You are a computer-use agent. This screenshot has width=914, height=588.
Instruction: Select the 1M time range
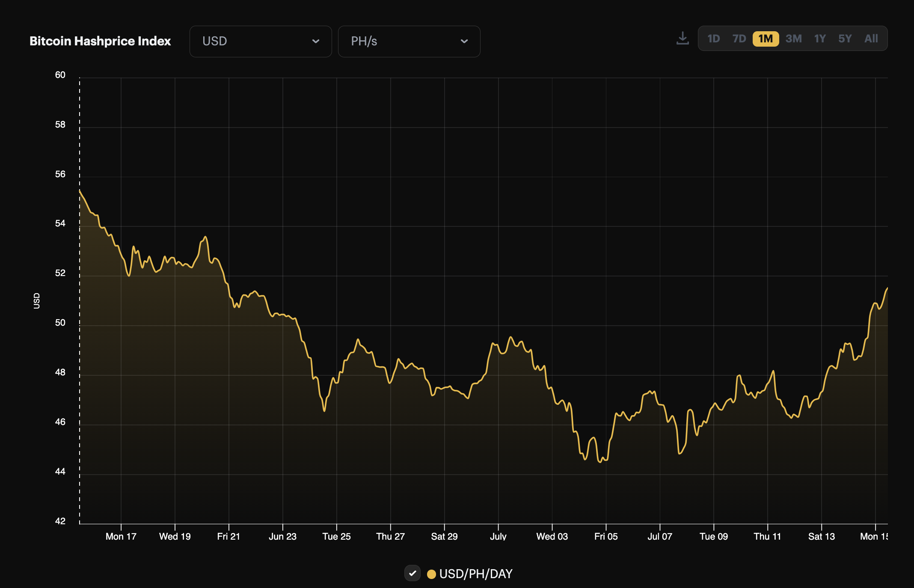766,39
